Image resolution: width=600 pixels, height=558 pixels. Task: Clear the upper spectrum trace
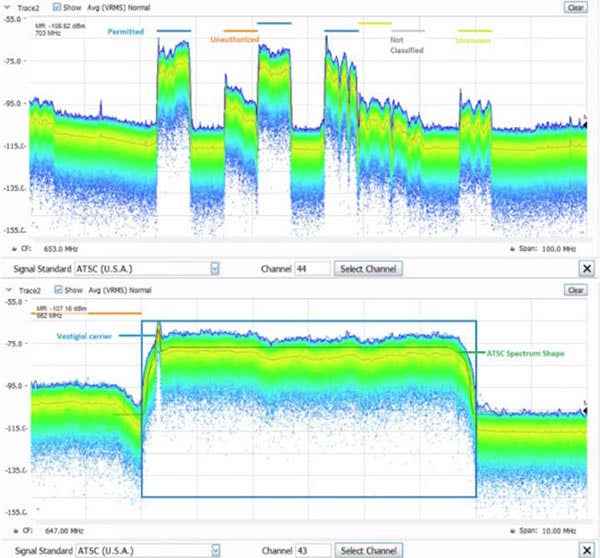[576, 7]
